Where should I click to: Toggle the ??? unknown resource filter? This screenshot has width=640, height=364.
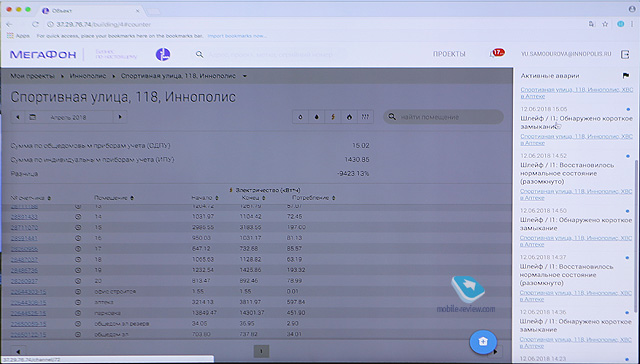tap(365, 117)
